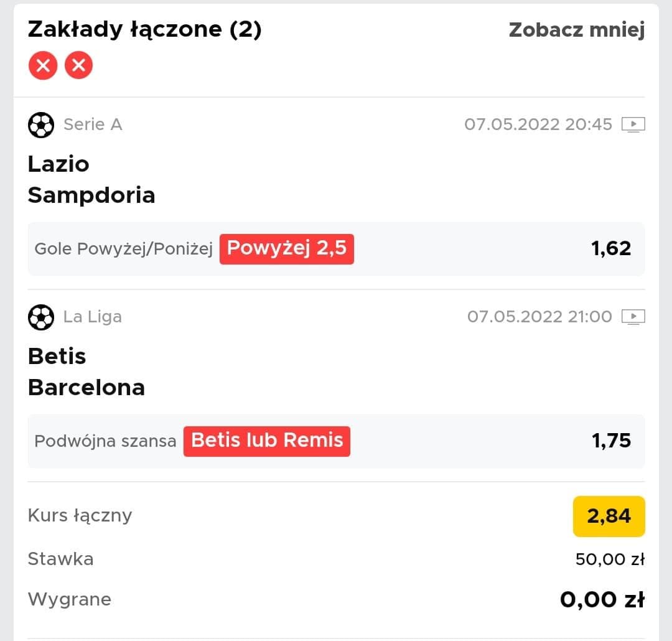Screen dimensions: 672x641
Task: Open live stream icon for Betis match
Action: (x=633, y=317)
